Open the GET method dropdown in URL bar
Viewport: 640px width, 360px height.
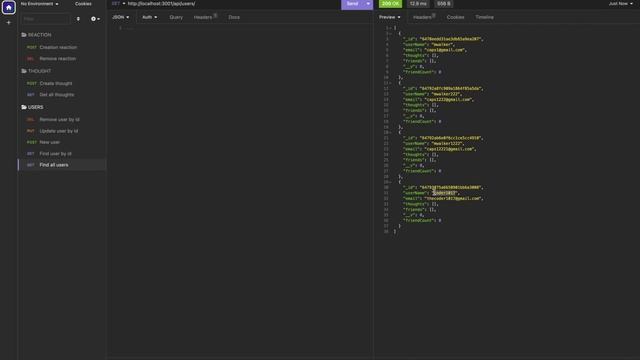(118, 4)
